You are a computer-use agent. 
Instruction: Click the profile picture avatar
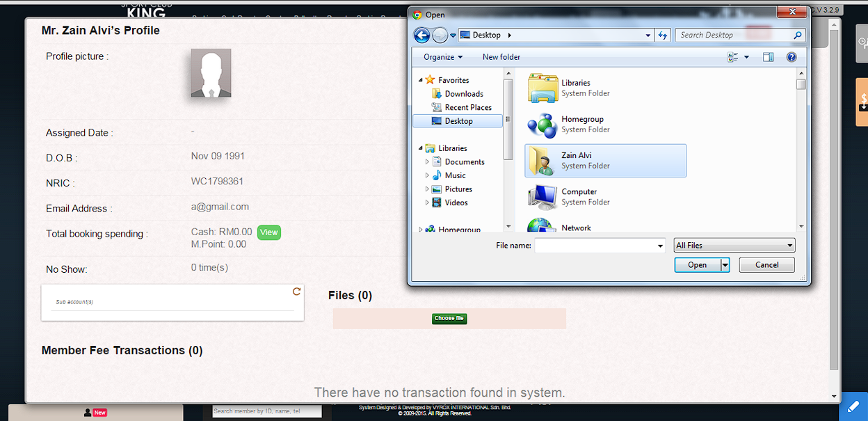tap(211, 73)
